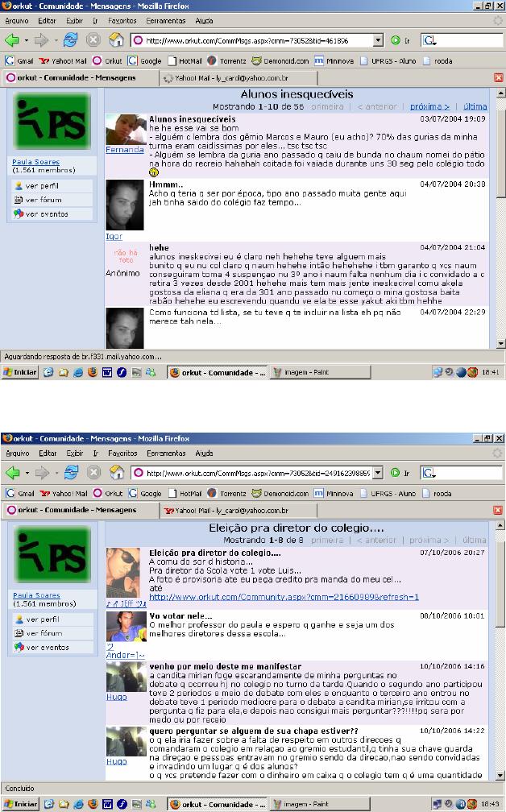The height and width of the screenshot is (812, 506).
Task: Click the Back arrow in the upper Firefox window
Action: (11, 40)
